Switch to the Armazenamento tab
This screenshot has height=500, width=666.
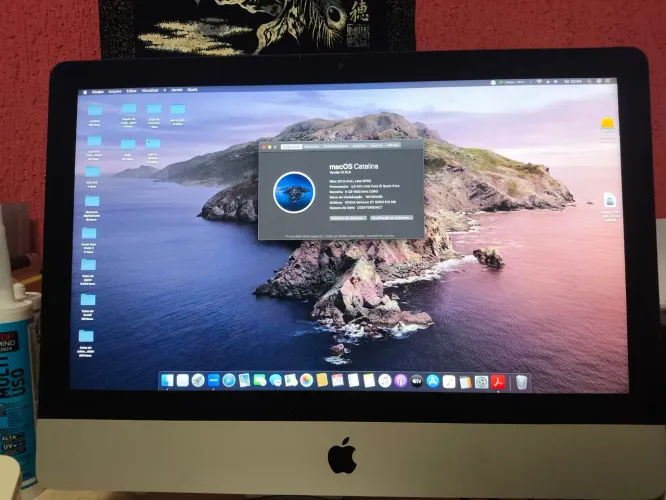tap(336, 146)
